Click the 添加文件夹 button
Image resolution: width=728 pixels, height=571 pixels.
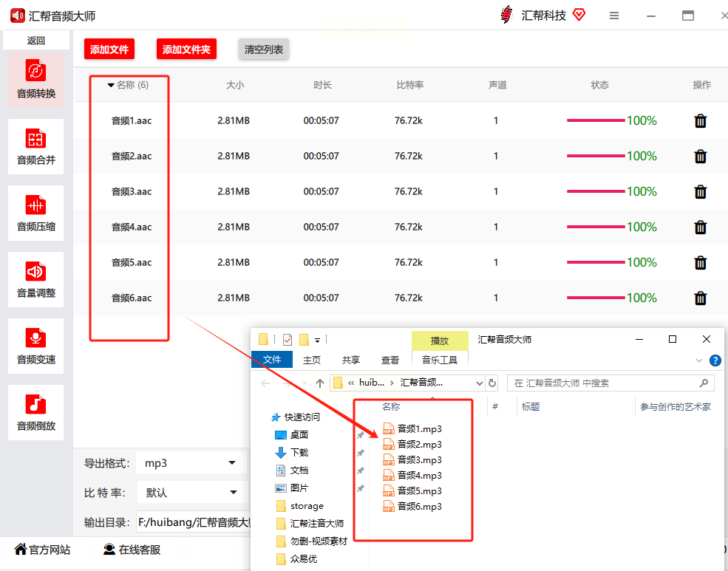pyautogui.click(x=186, y=49)
